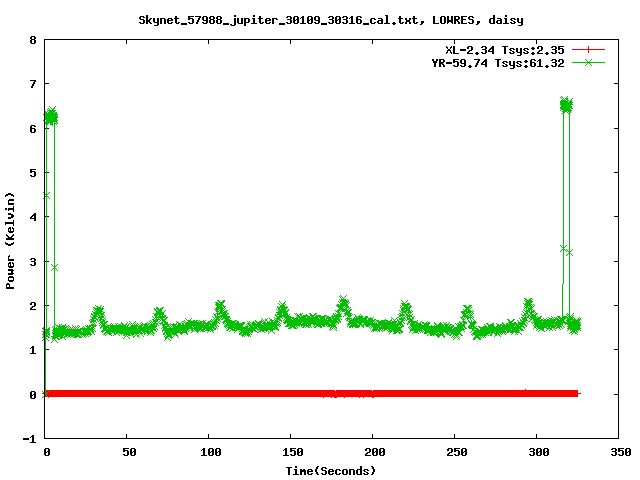Click the y-axis tick label 3
This screenshot has width=640, height=480.
tap(33, 262)
